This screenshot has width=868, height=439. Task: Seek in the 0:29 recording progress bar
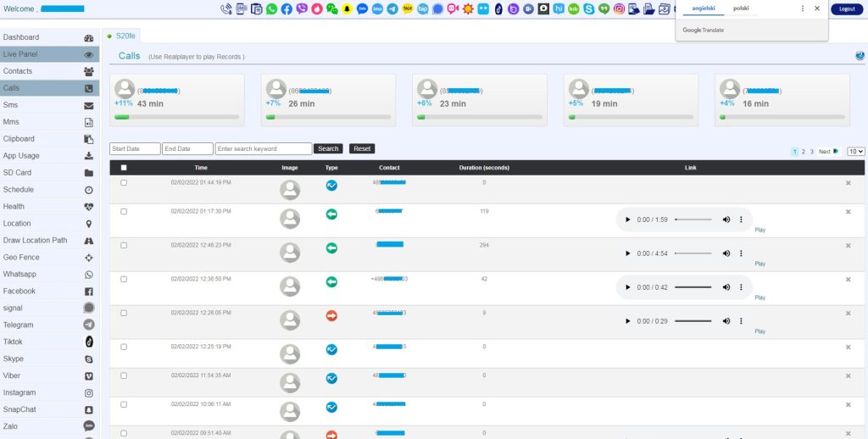693,321
